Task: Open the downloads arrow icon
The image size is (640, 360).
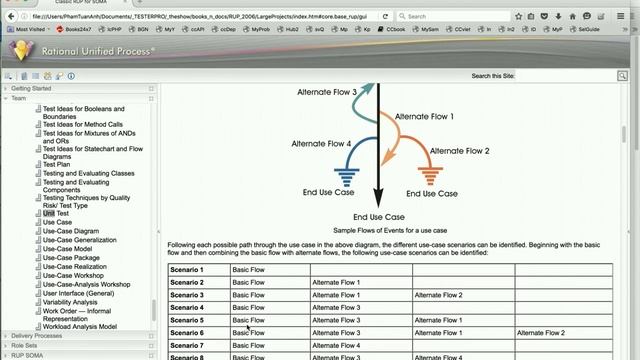Action: [x=558, y=16]
